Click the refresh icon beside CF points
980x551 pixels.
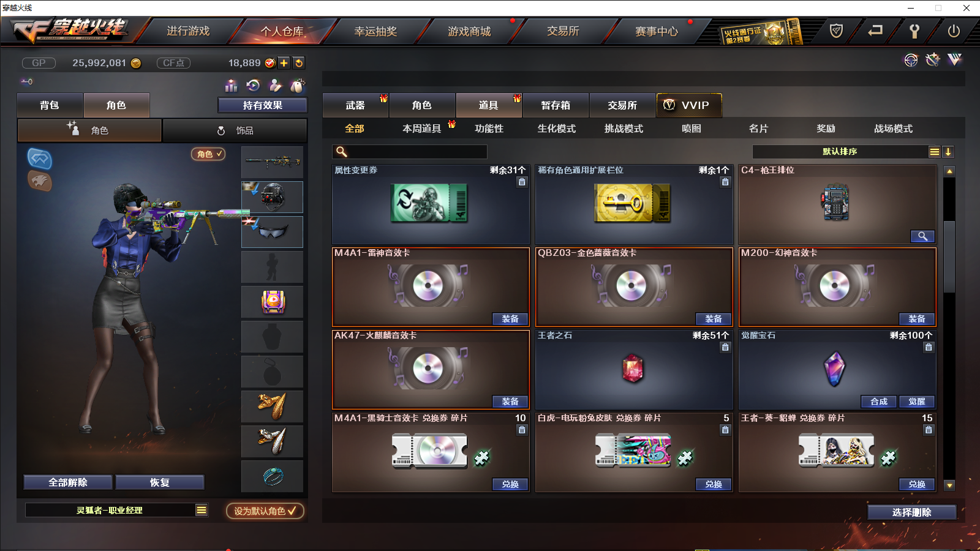(299, 62)
